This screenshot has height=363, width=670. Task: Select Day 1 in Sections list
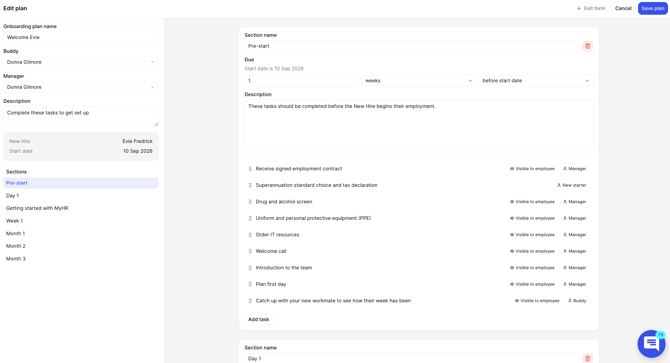pos(81,196)
